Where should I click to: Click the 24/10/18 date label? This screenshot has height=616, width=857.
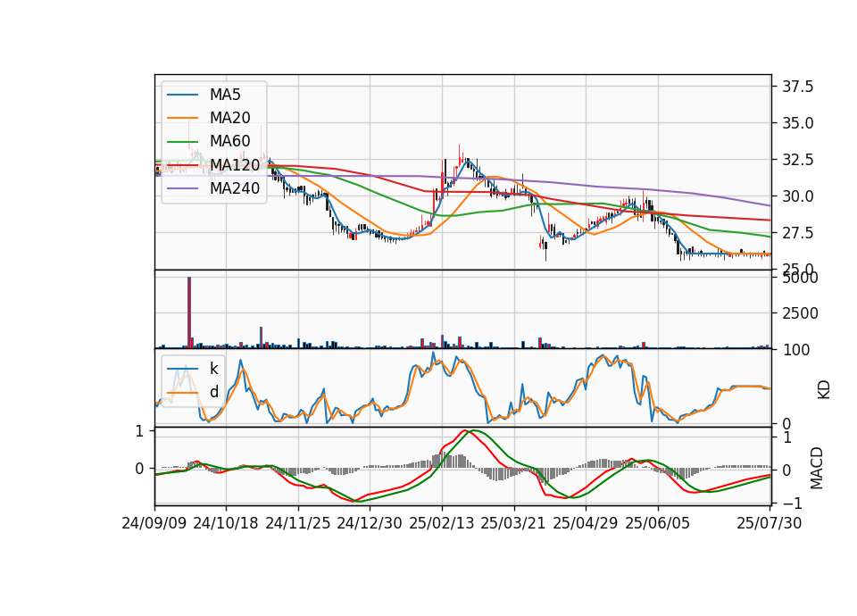(226, 523)
